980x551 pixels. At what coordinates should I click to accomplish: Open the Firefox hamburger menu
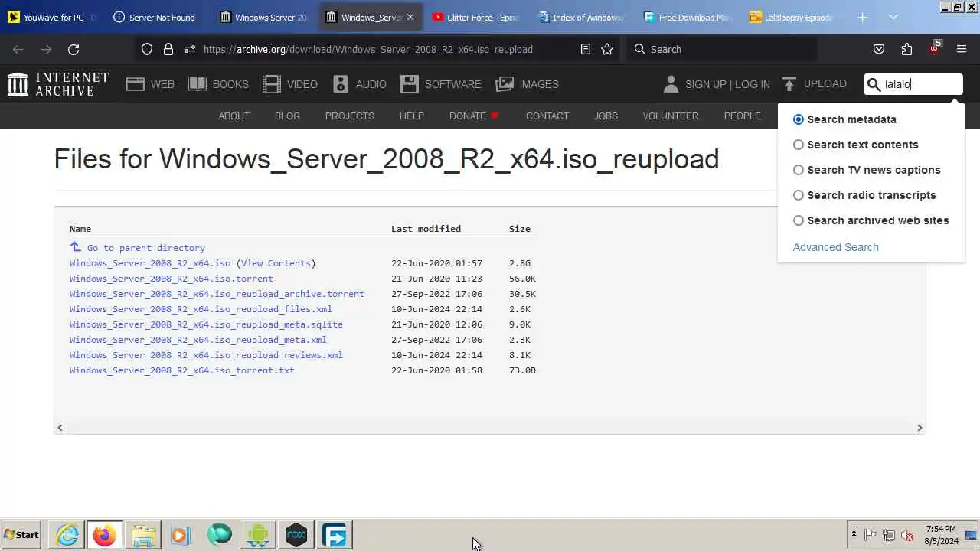[x=962, y=49]
